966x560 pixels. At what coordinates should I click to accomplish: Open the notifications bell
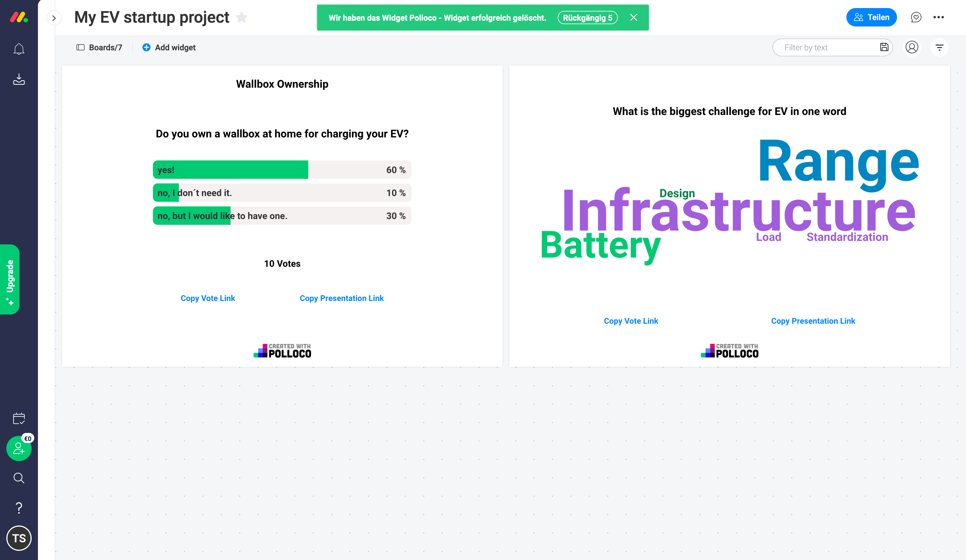point(19,49)
